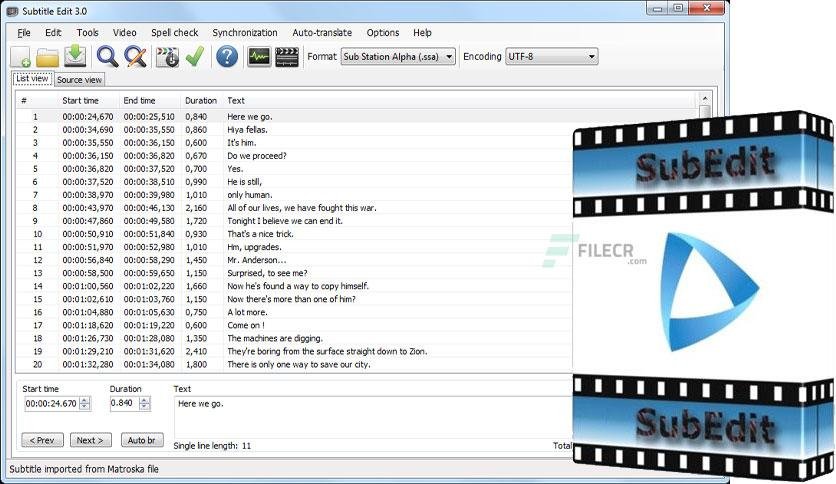Open the Encoding UTF-8 dropdown

click(552, 57)
